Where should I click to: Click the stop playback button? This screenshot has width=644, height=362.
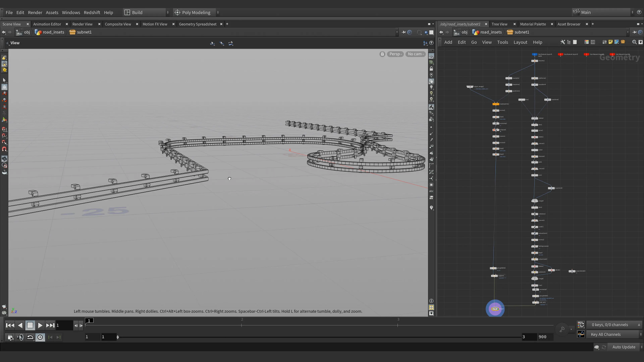(x=30, y=325)
